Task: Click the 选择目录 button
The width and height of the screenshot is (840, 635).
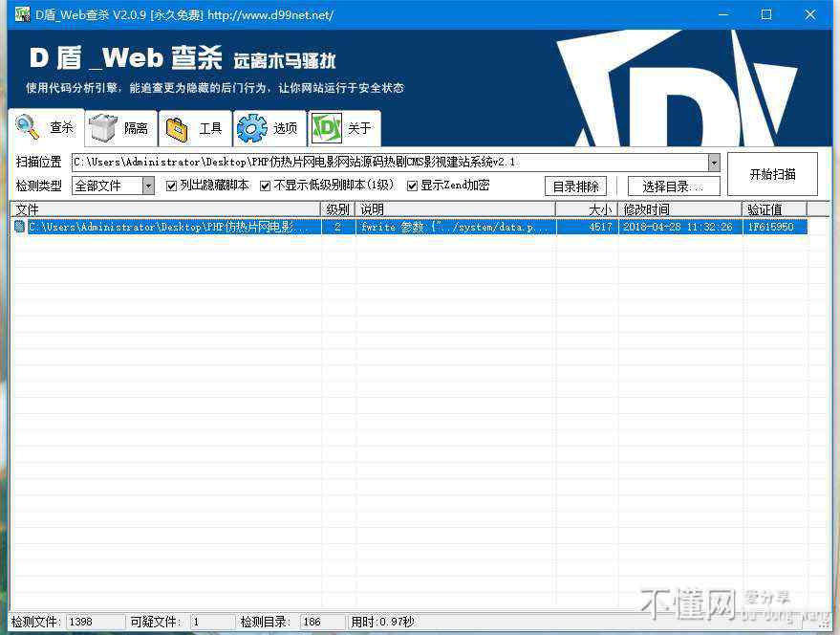Action: pos(674,186)
